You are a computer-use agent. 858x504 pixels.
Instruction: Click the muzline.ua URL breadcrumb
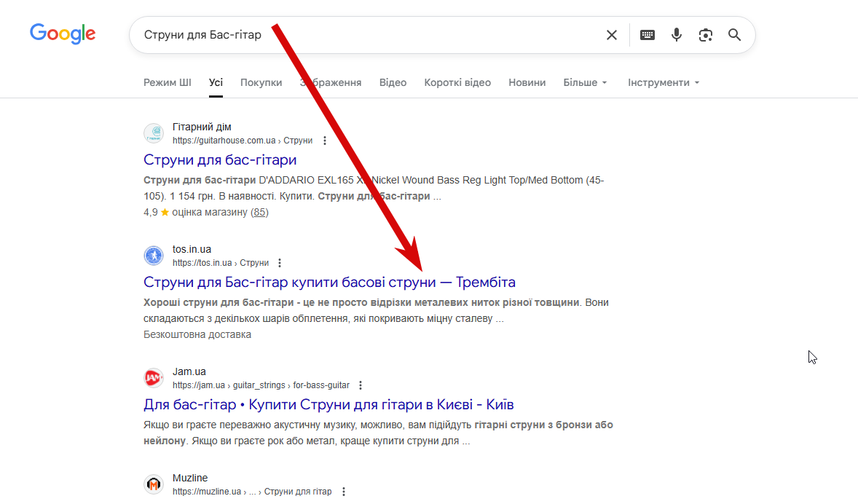pos(252,492)
